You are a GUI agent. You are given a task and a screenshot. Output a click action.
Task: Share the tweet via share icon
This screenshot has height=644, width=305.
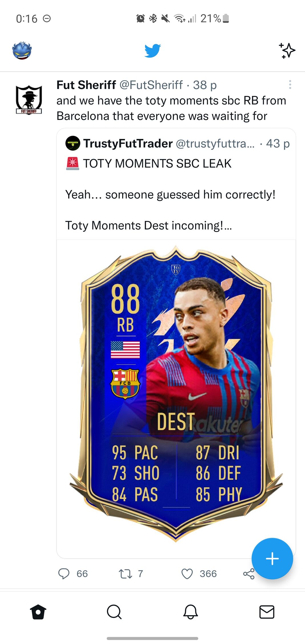tap(249, 573)
